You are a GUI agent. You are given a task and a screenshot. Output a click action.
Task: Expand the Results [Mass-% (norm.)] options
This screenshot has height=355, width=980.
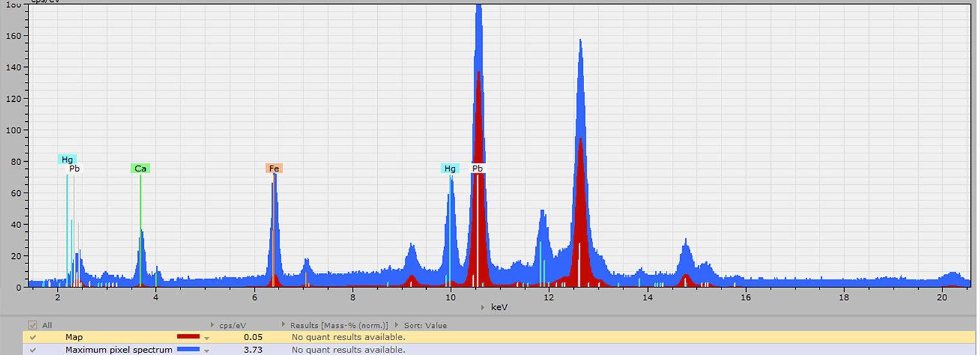pyautogui.click(x=284, y=325)
